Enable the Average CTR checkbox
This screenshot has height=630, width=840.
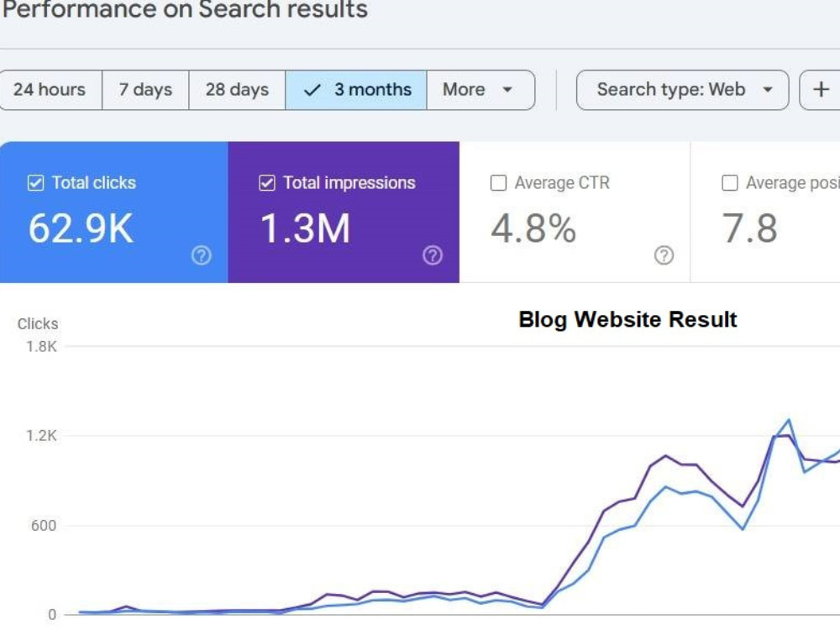click(498, 182)
